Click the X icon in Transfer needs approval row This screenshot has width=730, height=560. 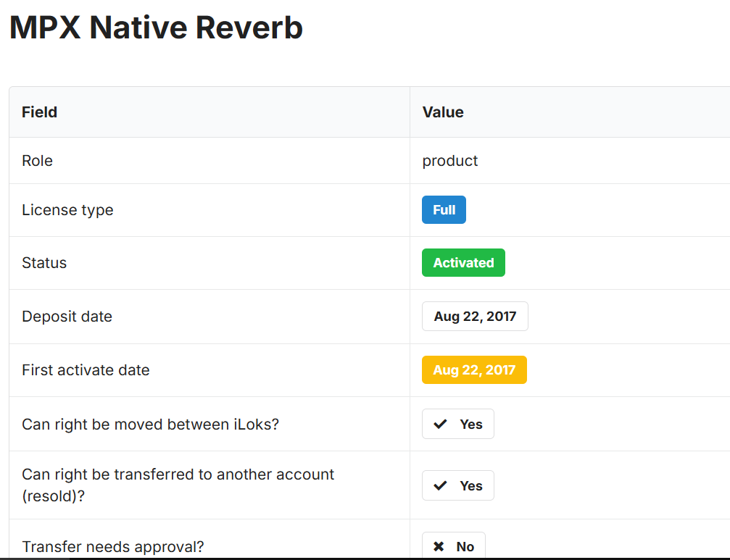coord(439,546)
